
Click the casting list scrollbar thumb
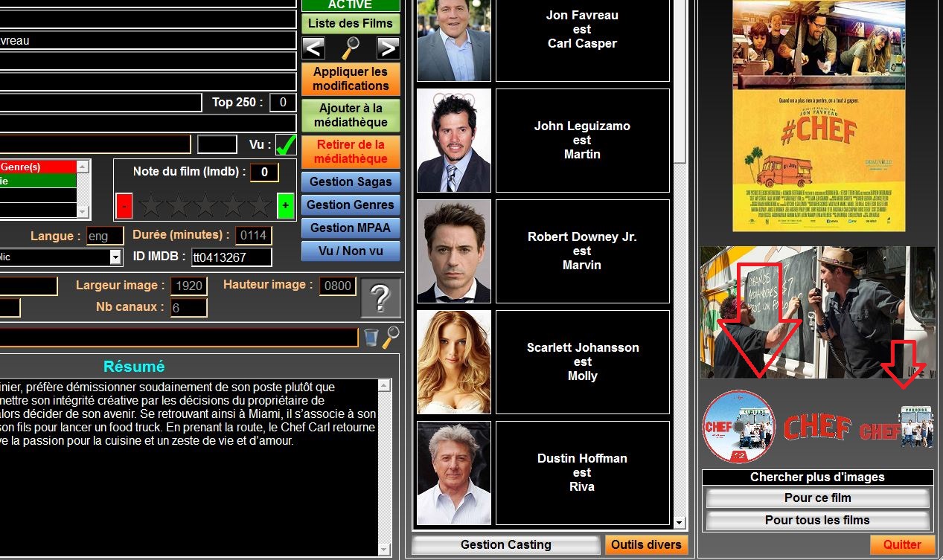click(680, 82)
